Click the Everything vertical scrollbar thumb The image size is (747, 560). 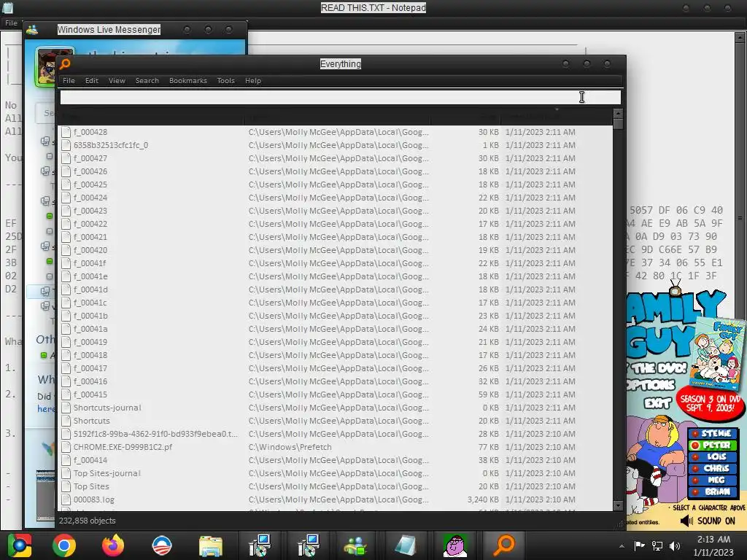click(x=618, y=124)
